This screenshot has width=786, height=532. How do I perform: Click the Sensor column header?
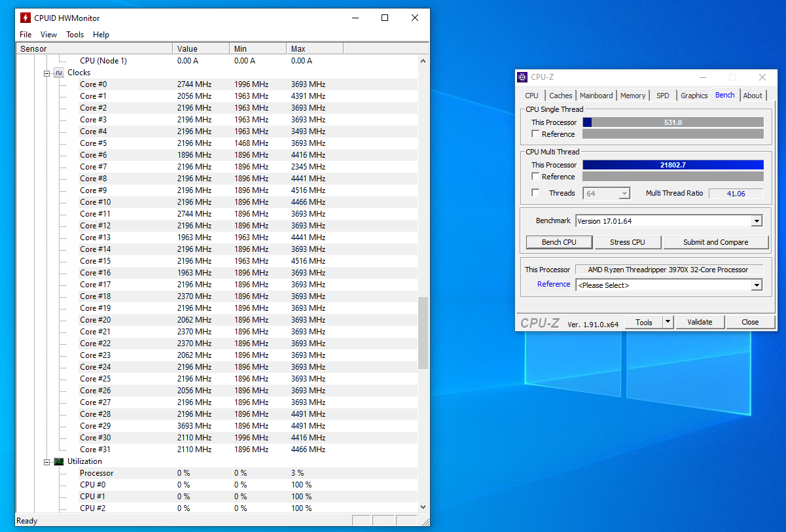[x=94, y=49]
